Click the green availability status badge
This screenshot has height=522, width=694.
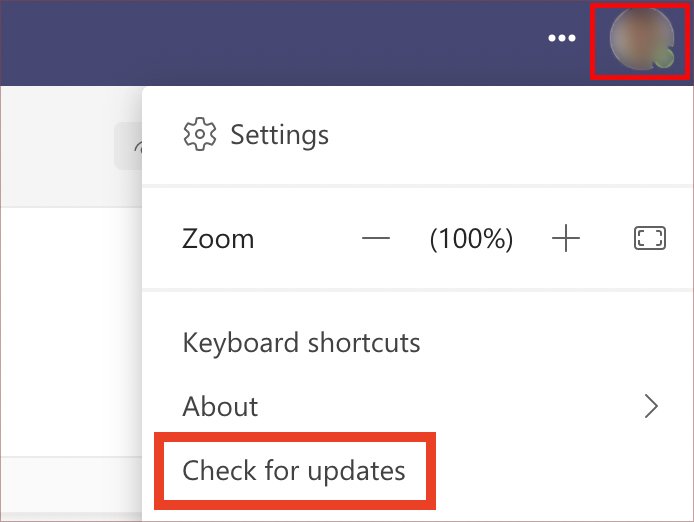(x=664, y=58)
